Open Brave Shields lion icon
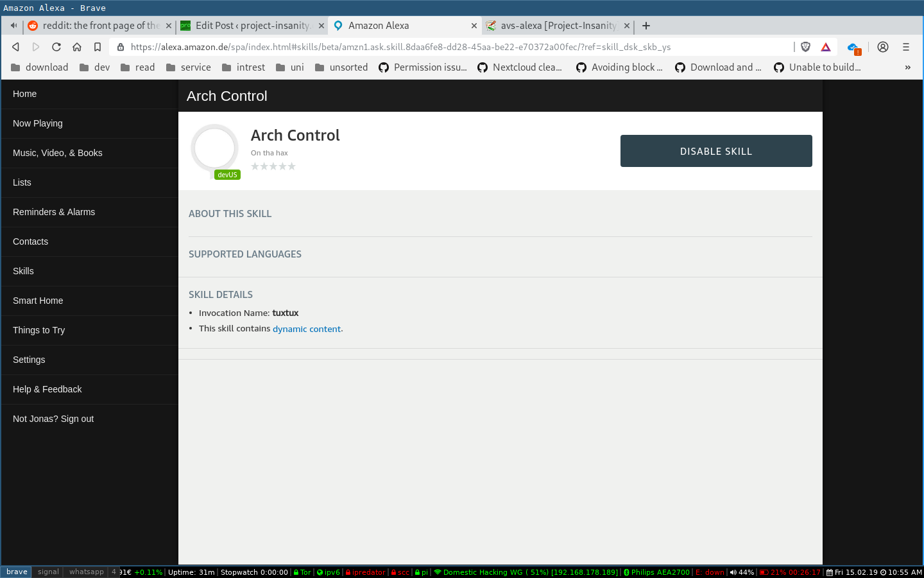Screen dimensions: 924x578 click(806, 47)
